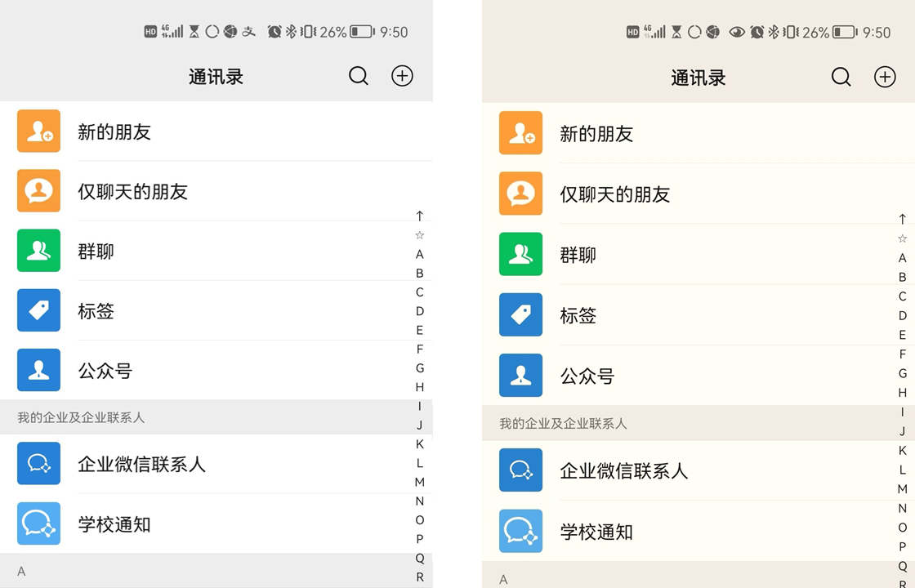Tap the add plus icon in gray-header screen
Viewport: 915px width, 588px height.
click(x=402, y=76)
